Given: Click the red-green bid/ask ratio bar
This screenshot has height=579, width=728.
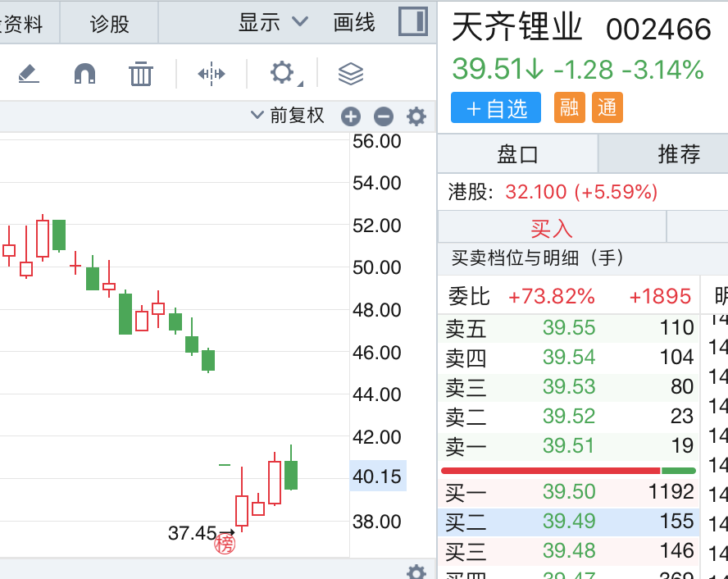Looking at the screenshot, I should point(568,471).
